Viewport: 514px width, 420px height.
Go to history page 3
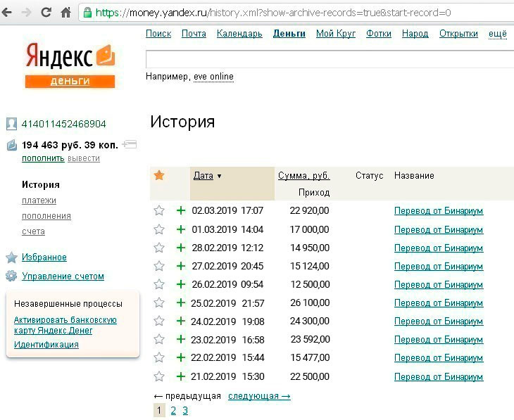(x=185, y=410)
